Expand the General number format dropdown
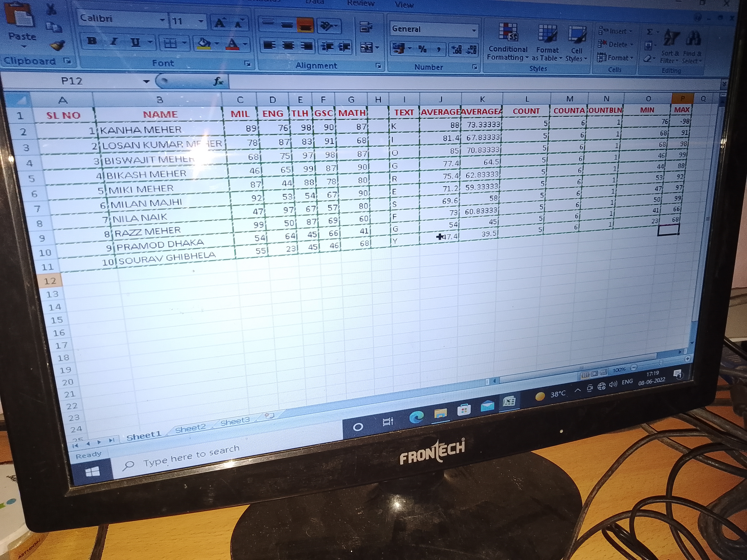The width and height of the screenshot is (747, 560). click(x=474, y=30)
